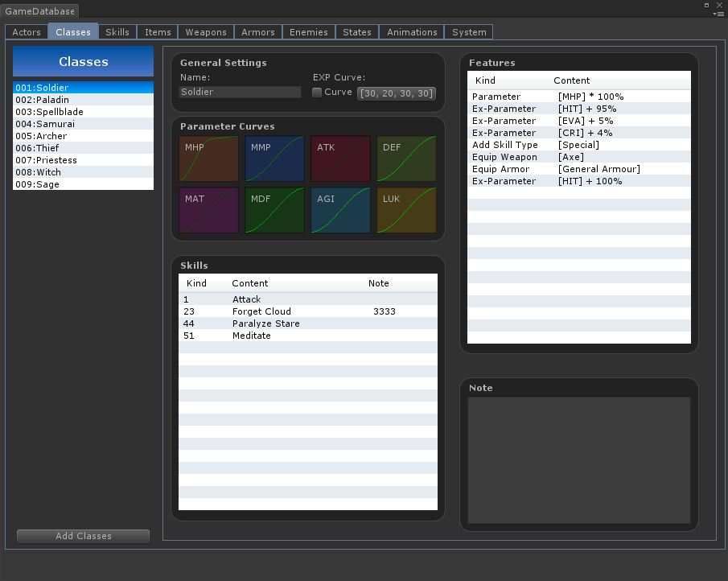Screen dimensions: 728x581
Task: Switch to the Actors tab
Action: pyautogui.click(x=27, y=32)
